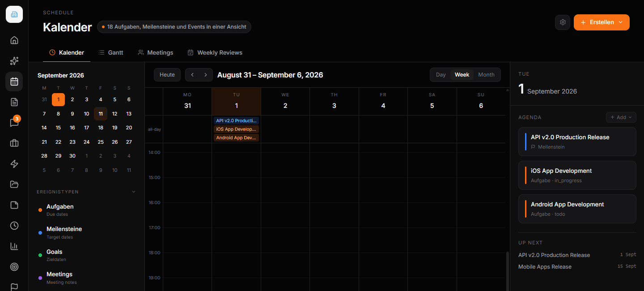Toggle Aufgaben event type filter

[87, 210]
